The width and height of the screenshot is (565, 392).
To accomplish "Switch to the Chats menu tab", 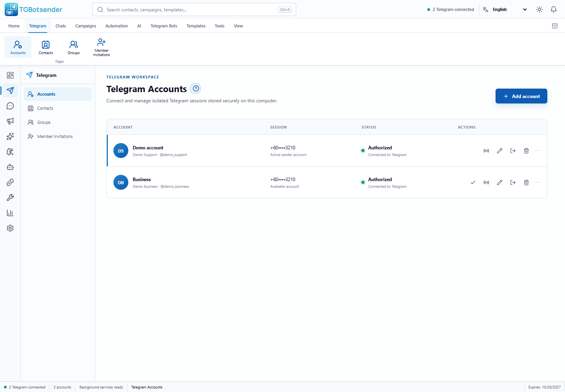I will pyautogui.click(x=61, y=26).
